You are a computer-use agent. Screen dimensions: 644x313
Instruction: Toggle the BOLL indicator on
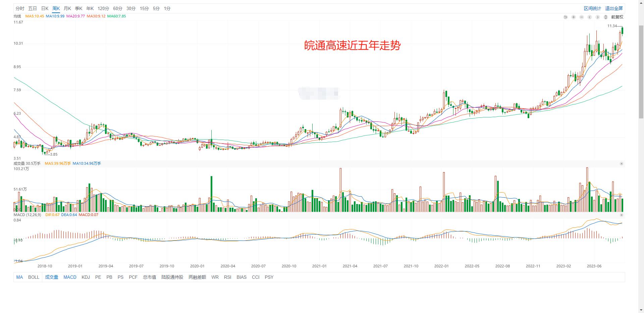coord(34,277)
